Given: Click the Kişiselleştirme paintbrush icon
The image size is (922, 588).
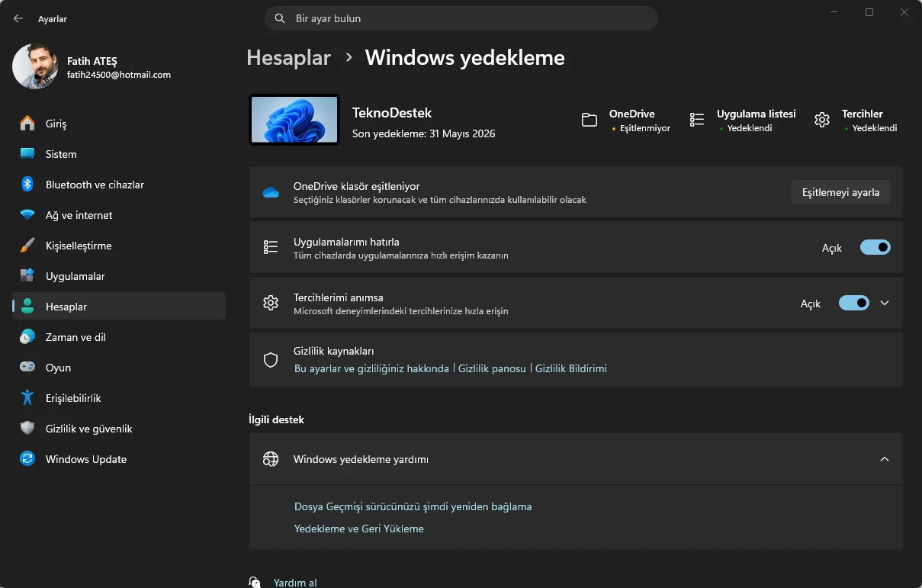Looking at the screenshot, I should click(27, 246).
